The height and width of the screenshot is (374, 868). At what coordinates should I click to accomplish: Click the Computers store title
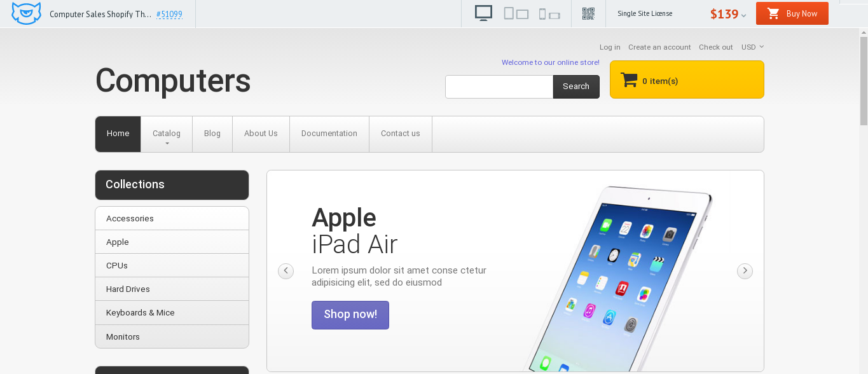click(173, 81)
